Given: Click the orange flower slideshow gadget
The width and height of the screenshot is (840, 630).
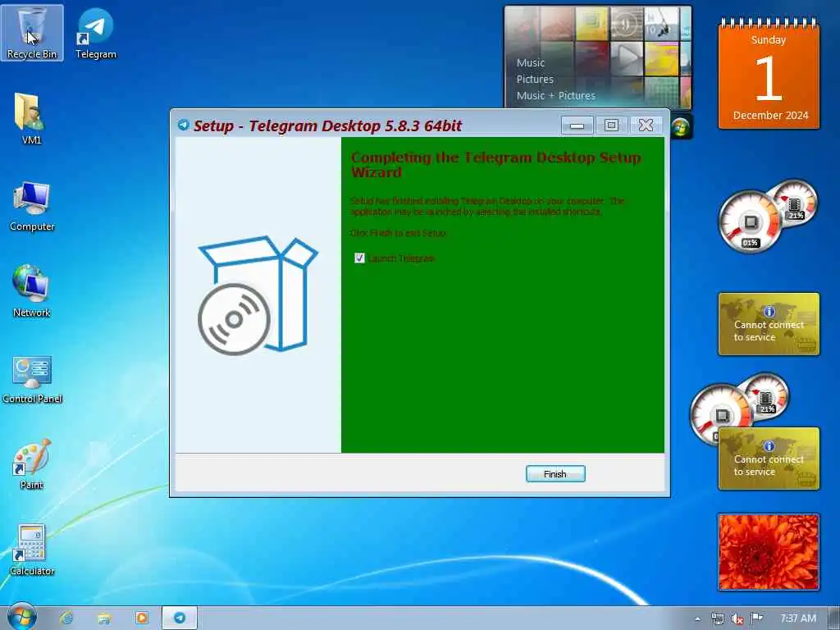Looking at the screenshot, I should click(x=769, y=552).
